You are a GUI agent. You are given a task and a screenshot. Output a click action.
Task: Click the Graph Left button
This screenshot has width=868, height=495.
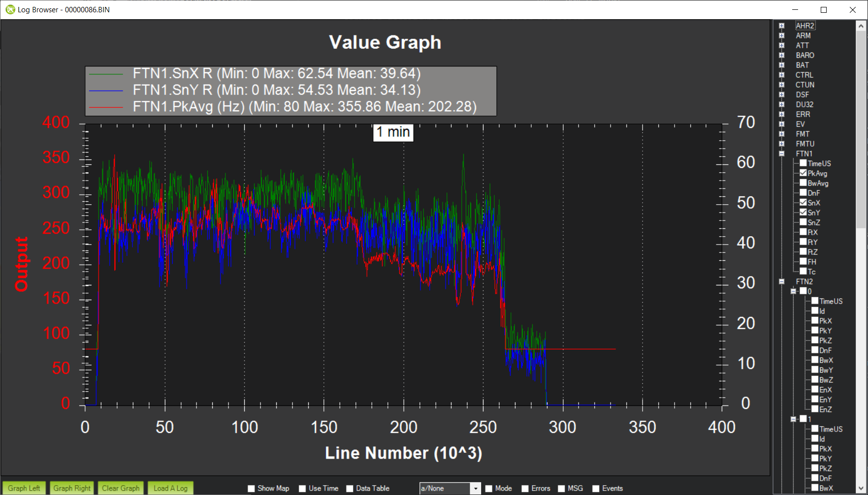(24, 488)
